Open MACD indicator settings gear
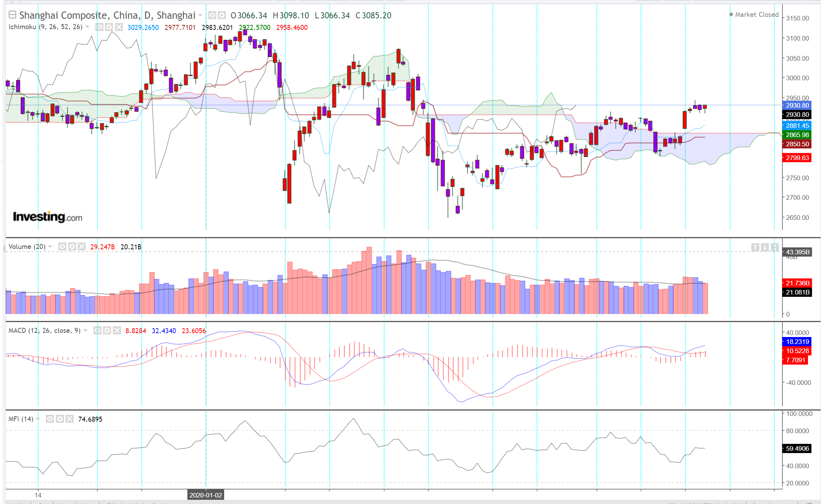Viewport: 821px width, 504px height. coord(107,331)
